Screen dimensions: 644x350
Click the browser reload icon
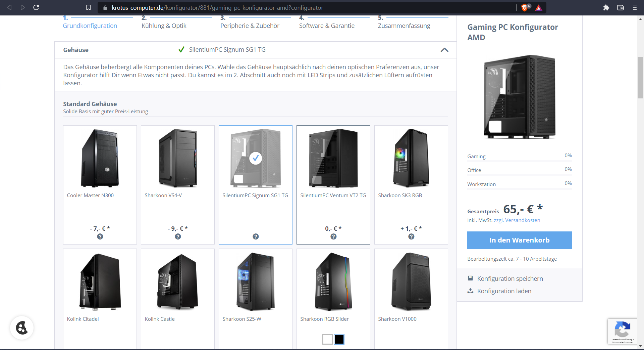[x=36, y=7]
